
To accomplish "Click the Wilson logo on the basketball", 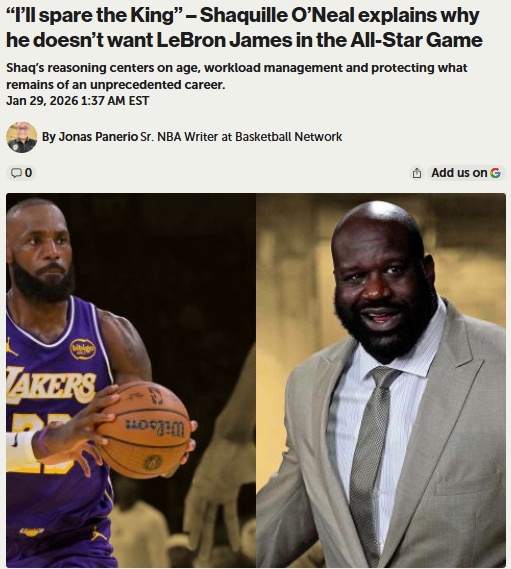I will (x=155, y=429).
